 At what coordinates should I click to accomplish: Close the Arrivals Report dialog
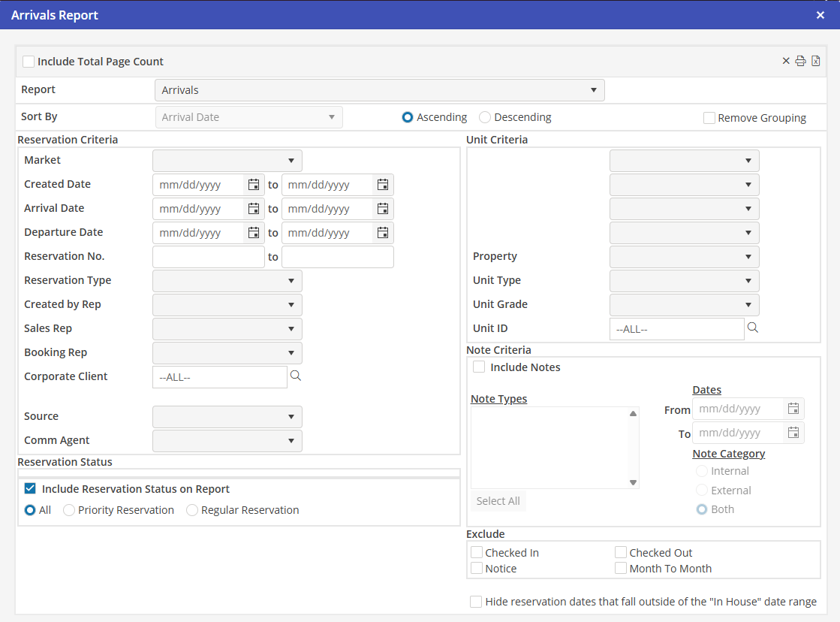click(820, 15)
